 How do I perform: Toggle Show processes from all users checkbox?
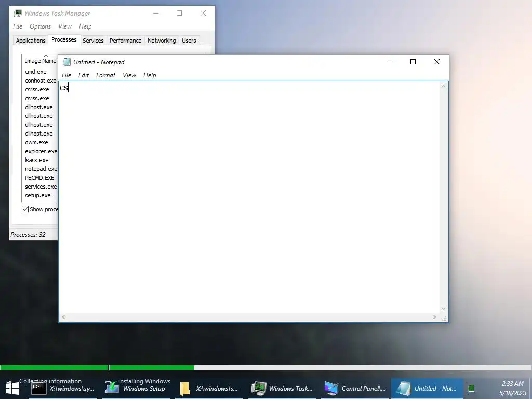pos(25,209)
